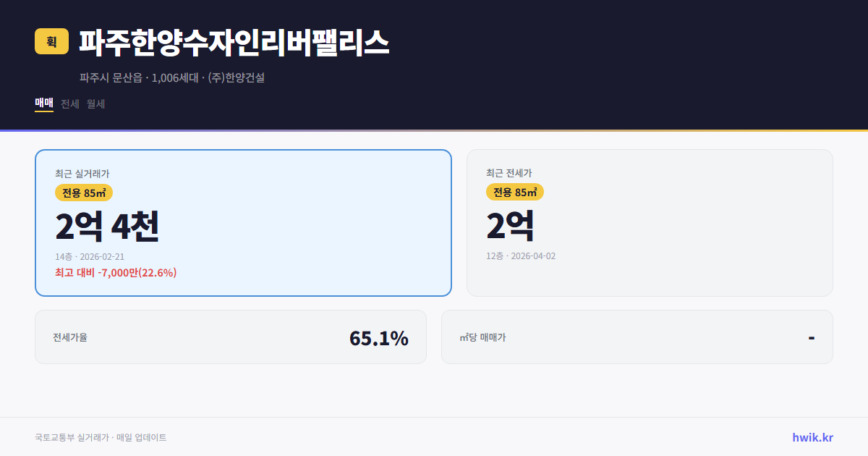
Task: Toggle to the 매매 listing view
Action: point(43,104)
